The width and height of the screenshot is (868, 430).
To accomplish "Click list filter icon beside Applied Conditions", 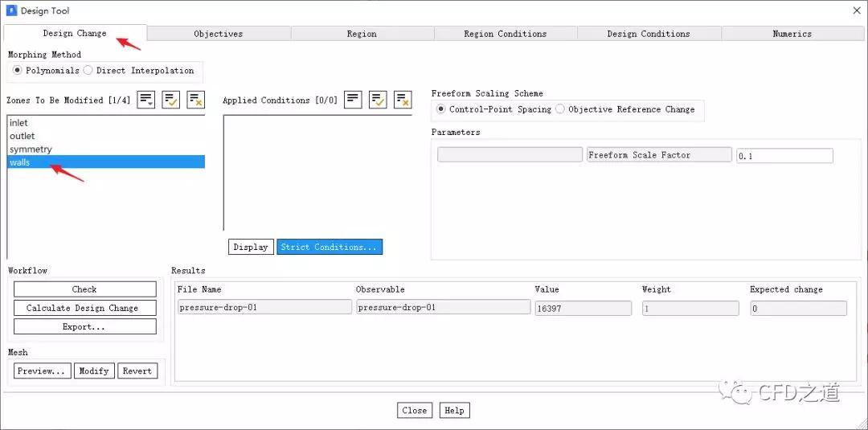I will point(353,100).
